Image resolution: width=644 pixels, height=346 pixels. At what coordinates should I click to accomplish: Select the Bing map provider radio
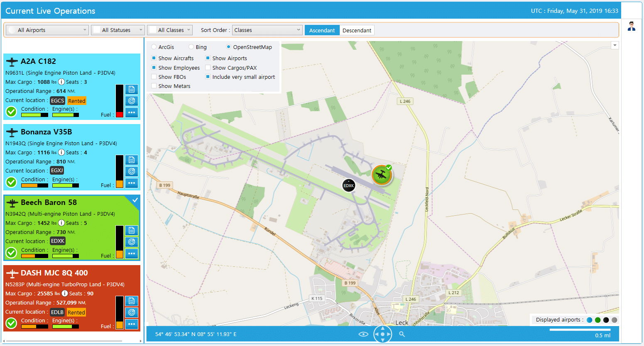pos(191,47)
